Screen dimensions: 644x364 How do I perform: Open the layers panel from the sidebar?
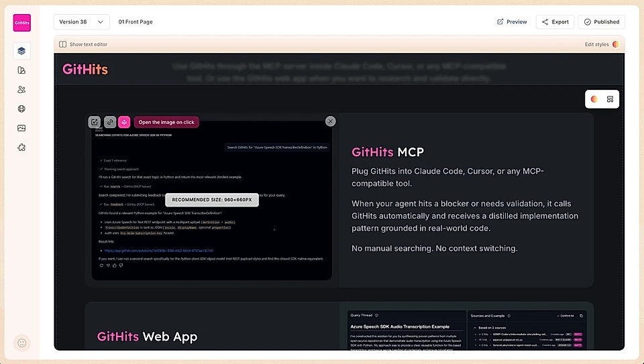click(21, 51)
